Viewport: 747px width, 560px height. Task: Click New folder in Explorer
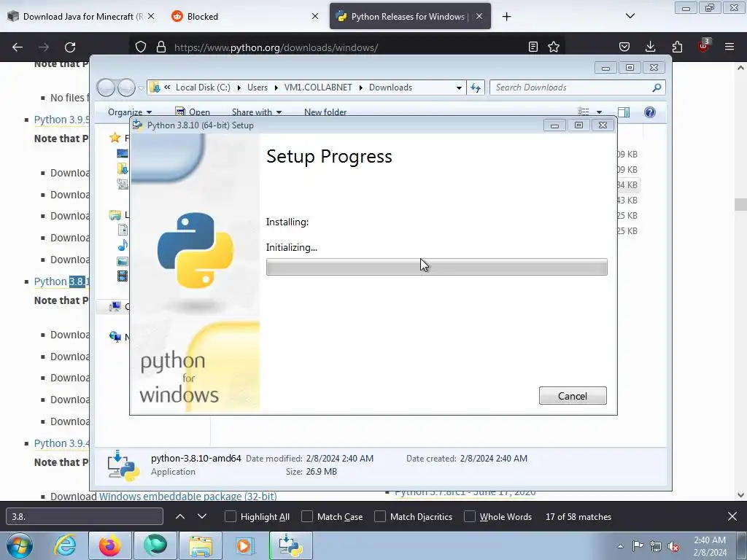(x=325, y=112)
